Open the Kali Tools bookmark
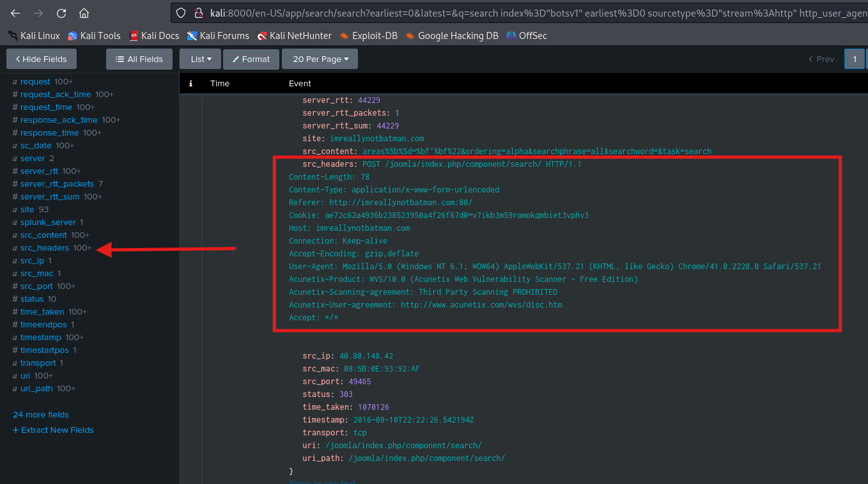Screen dimensions: 868x484 click(94, 36)
